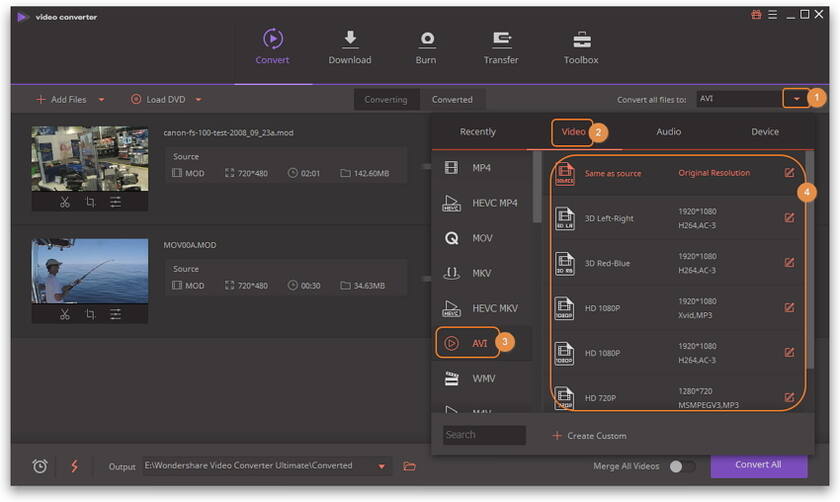This screenshot has height=502, width=840.
Task: Trim the MOV00A.MOD video with scissors icon
Action: (65, 314)
